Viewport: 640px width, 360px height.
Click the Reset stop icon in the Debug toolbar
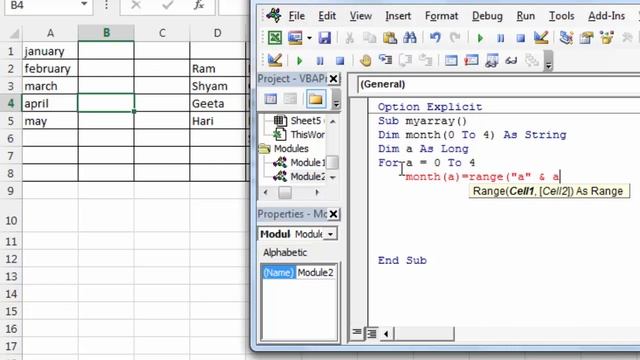click(x=340, y=61)
